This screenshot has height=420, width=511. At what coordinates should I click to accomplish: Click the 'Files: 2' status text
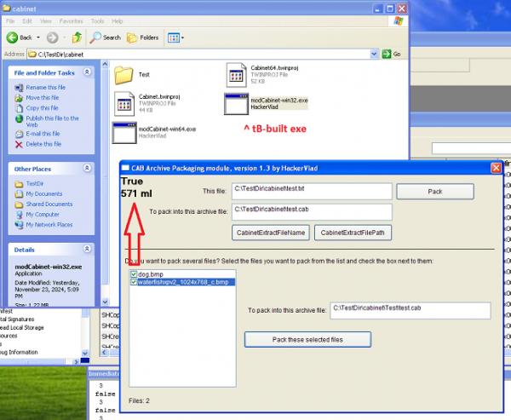coord(139,400)
